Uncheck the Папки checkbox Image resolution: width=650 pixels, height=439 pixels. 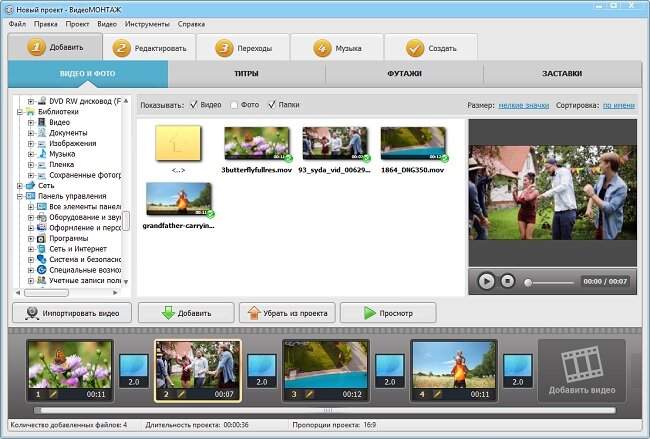pos(272,104)
